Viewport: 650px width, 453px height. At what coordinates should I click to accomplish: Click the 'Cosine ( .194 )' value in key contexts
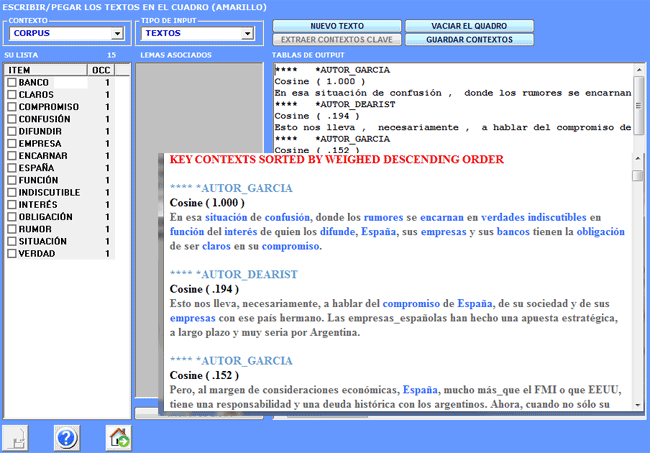204,289
